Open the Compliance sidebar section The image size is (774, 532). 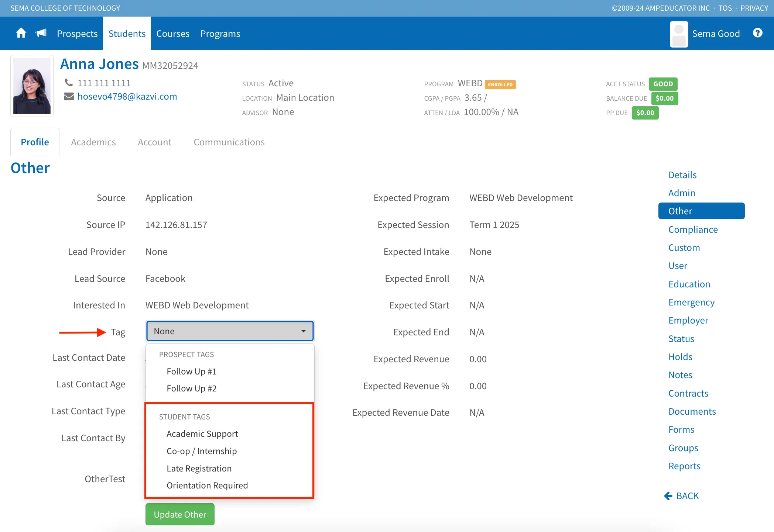coord(693,229)
